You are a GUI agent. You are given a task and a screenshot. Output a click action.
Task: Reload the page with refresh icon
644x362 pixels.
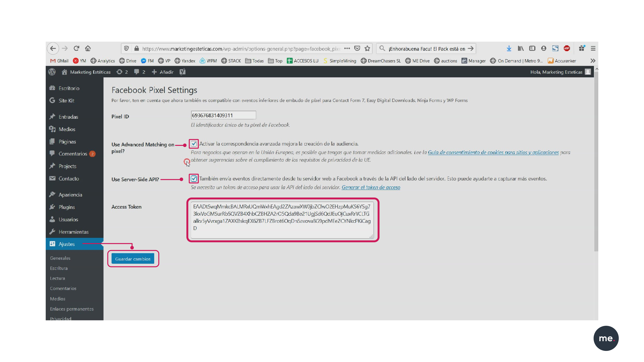[x=76, y=48]
